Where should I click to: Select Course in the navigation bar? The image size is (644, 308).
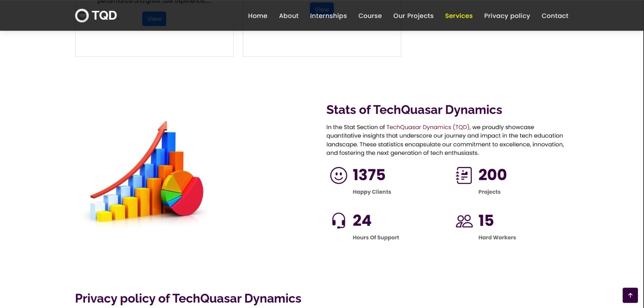pos(370,16)
